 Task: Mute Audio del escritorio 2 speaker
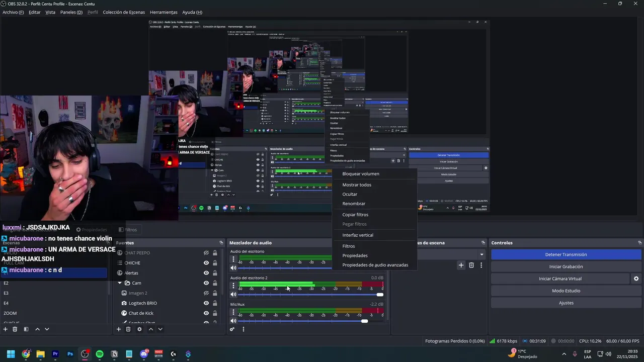pos(233,295)
